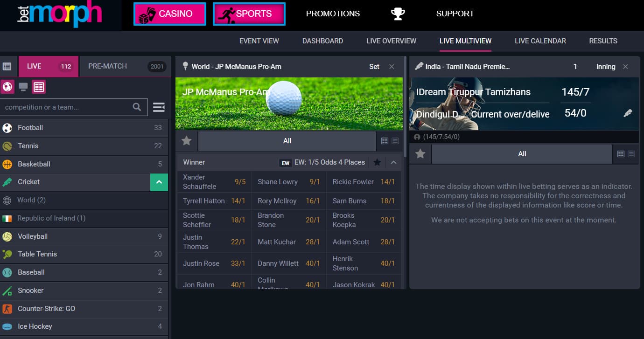Screen dimensions: 644x339
Task: Toggle the globe region view button
Action: (7, 87)
